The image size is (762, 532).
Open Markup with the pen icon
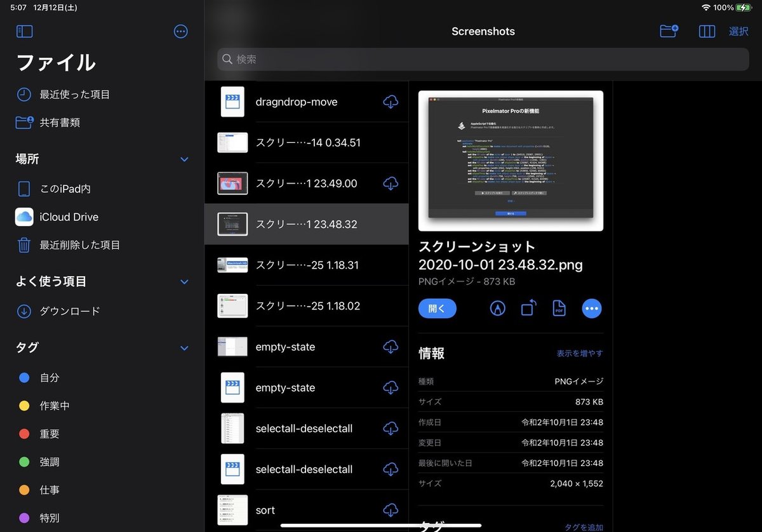point(498,309)
